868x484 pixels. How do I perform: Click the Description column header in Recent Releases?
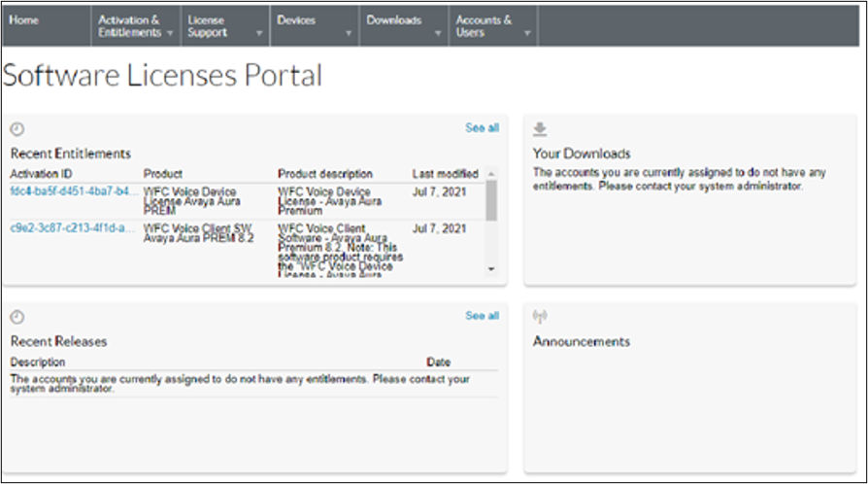pos(38,363)
